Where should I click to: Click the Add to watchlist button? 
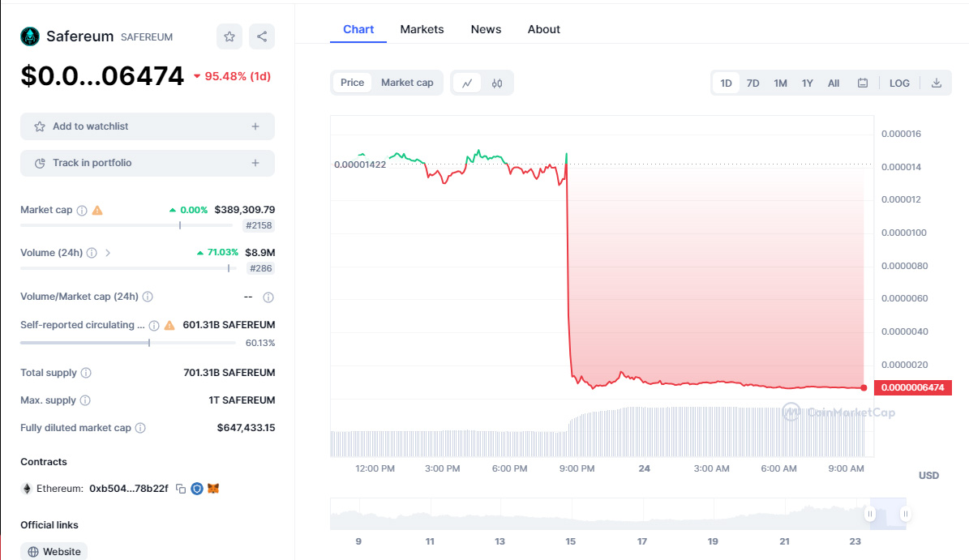148,126
